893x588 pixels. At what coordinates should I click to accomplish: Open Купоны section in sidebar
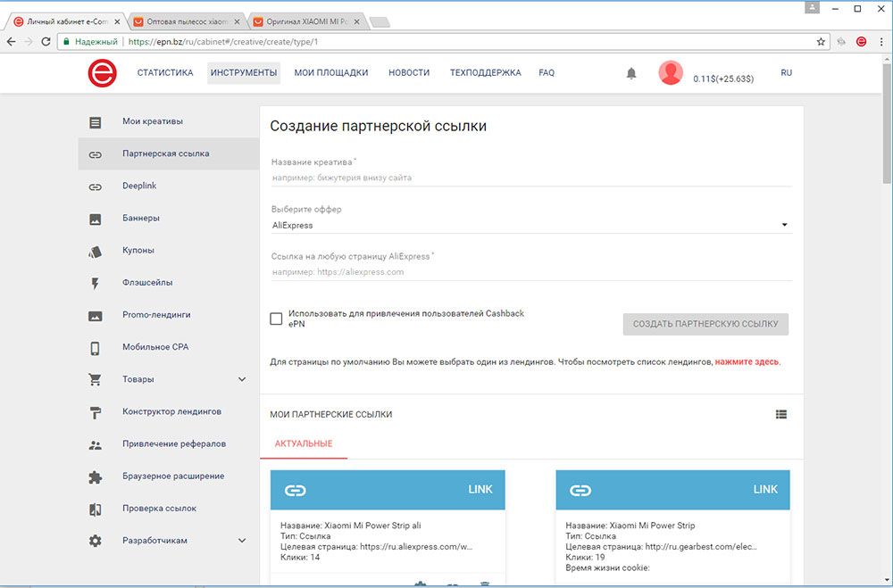[x=138, y=251]
